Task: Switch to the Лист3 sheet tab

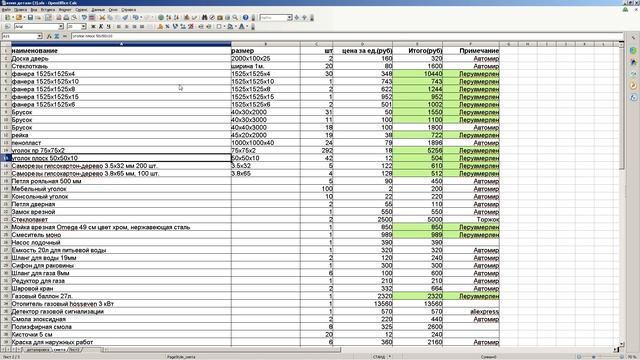Action: click(x=74, y=350)
